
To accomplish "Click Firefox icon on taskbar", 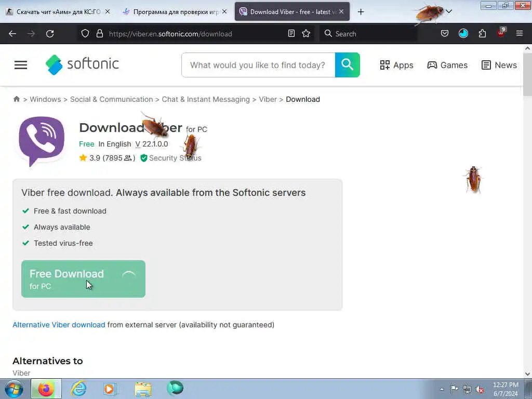I will click(46, 389).
